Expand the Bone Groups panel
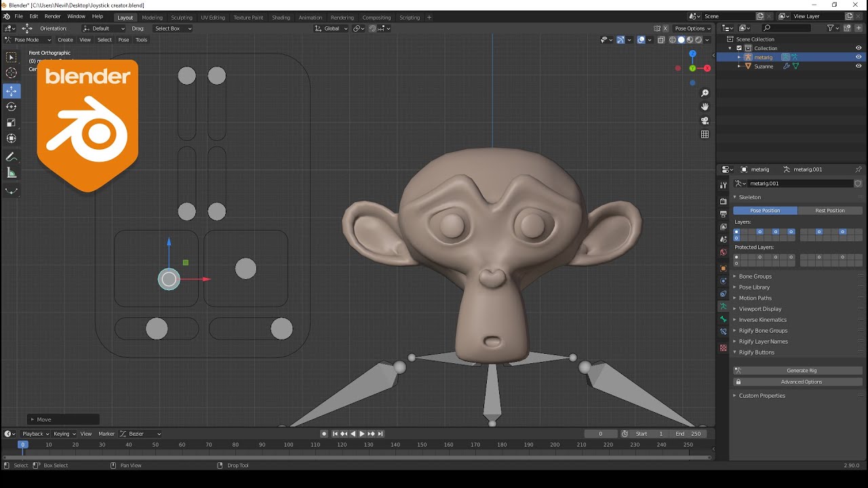This screenshot has width=868, height=488. [x=755, y=277]
